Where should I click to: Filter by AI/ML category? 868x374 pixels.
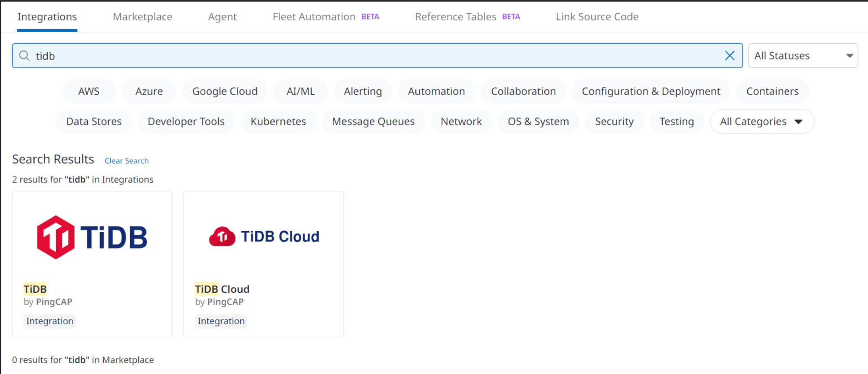point(300,91)
